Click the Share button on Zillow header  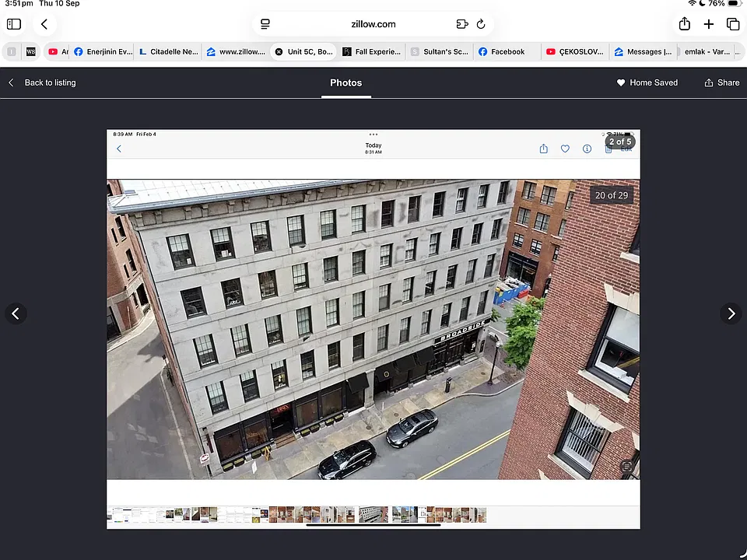pyautogui.click(x=722, y=82)
